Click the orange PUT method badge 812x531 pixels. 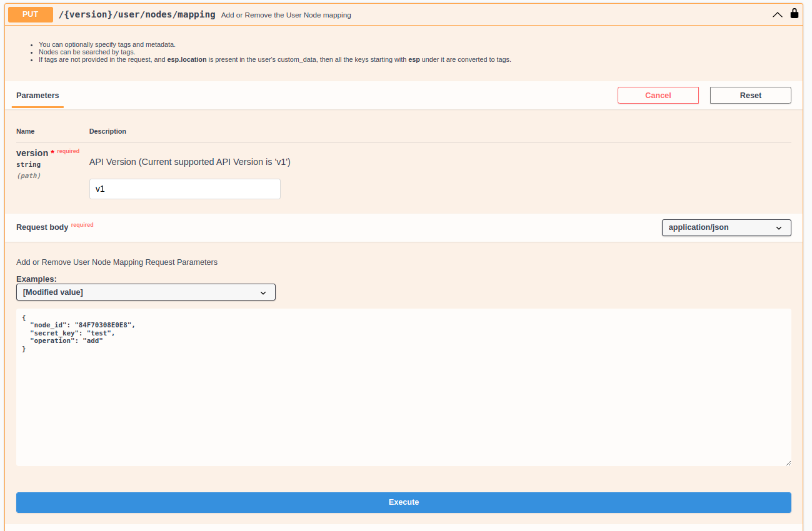coord(30,14)
